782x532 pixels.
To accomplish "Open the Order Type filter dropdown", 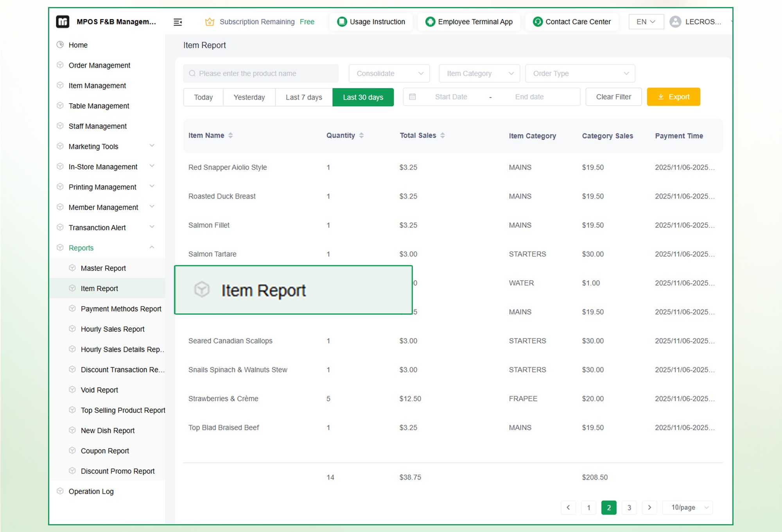I will tap(580, 73).
